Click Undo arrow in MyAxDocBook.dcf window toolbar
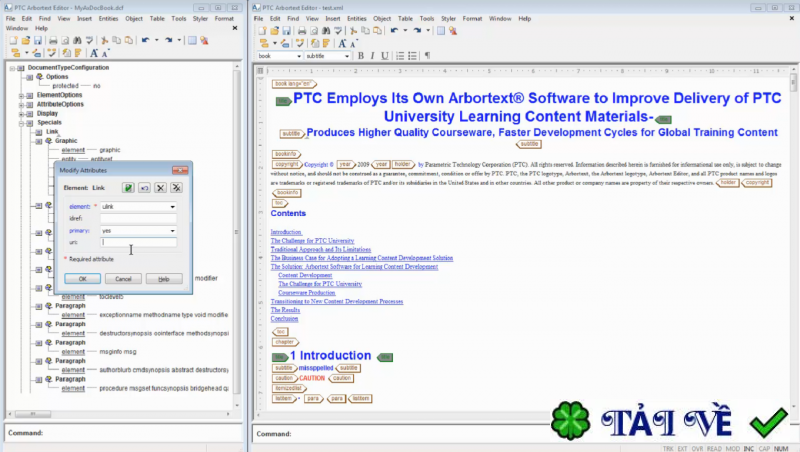 (145, 40)
